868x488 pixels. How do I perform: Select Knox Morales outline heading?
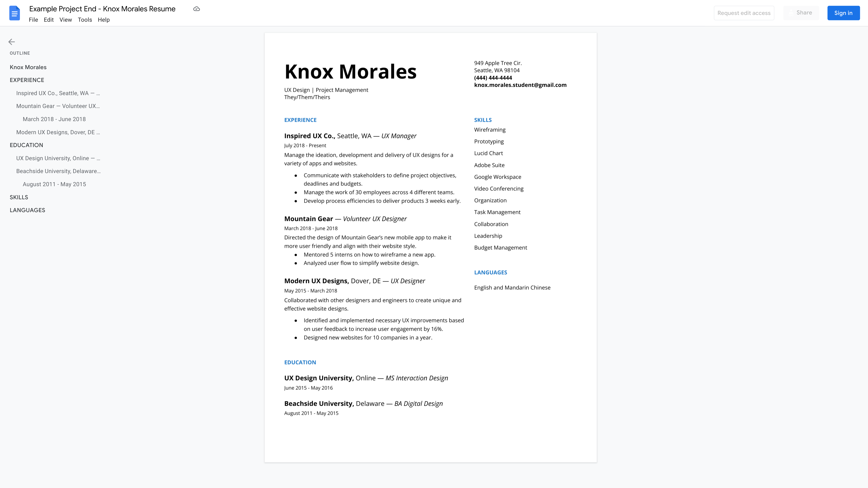pyautogui.click(x=28, y=67)
